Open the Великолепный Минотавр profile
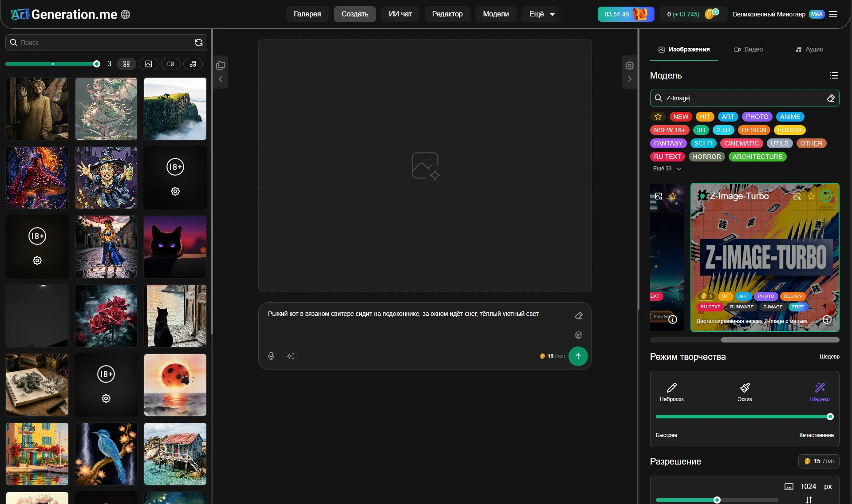 pos(769,14)
